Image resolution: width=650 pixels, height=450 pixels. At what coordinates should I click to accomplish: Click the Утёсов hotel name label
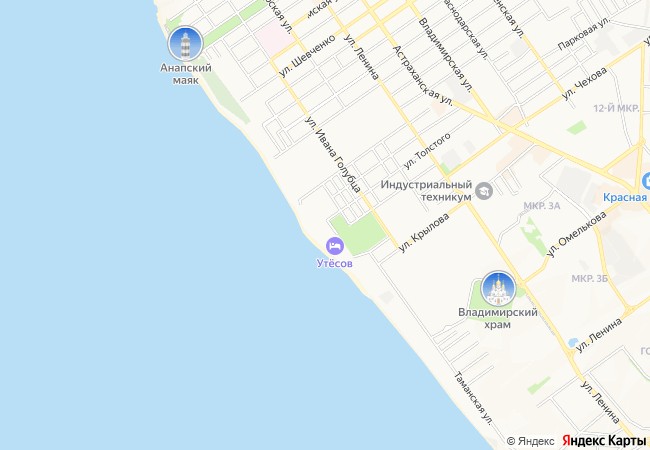pyautogui.click(x=335, y=263)
